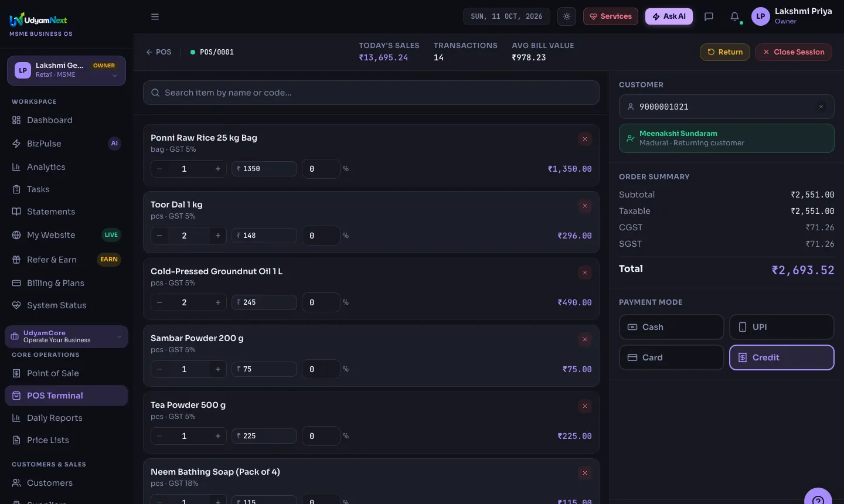Delete the Toor Dal 1 kg line item
This screenshot has width=844, height=504.
tap(585, 206)
